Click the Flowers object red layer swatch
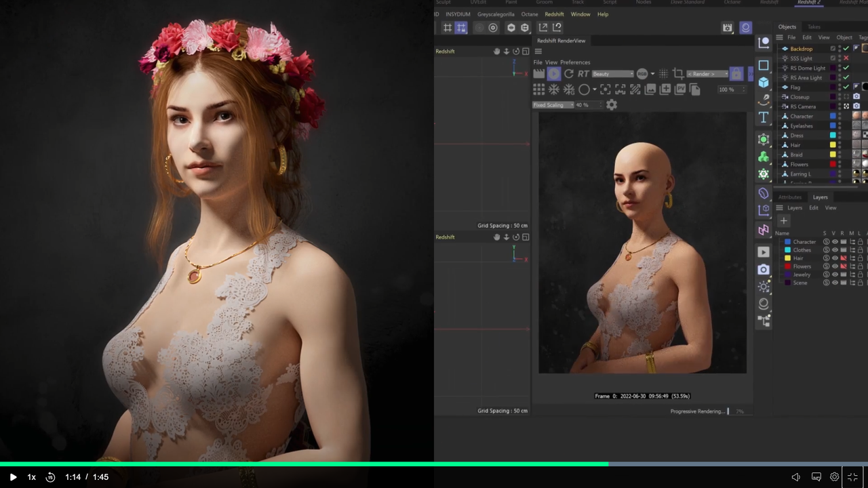This screenshot has width=868, height=488. pos(833,164)
